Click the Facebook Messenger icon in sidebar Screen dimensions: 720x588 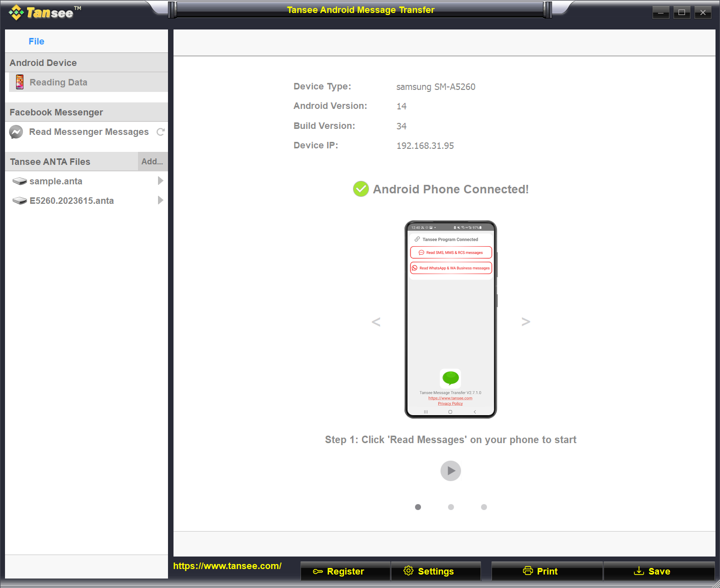click(16, 131)
